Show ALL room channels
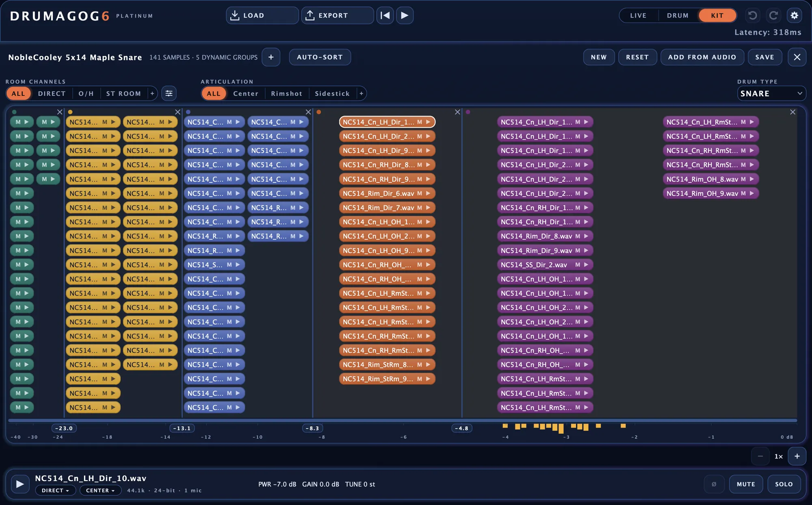812x505 pixels. (x=18, y=93)
